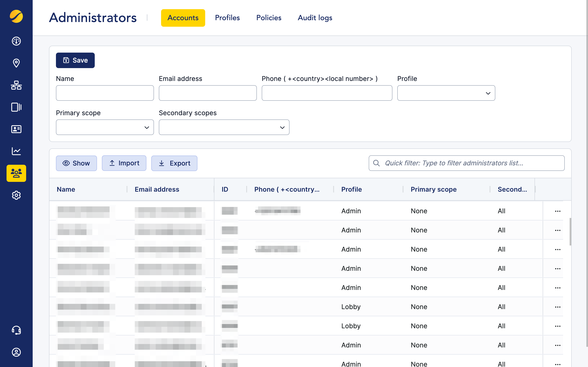The width and height of the screenshot is (588, 367).
Task: Export the administrators list
Action: tap(174, 163)
